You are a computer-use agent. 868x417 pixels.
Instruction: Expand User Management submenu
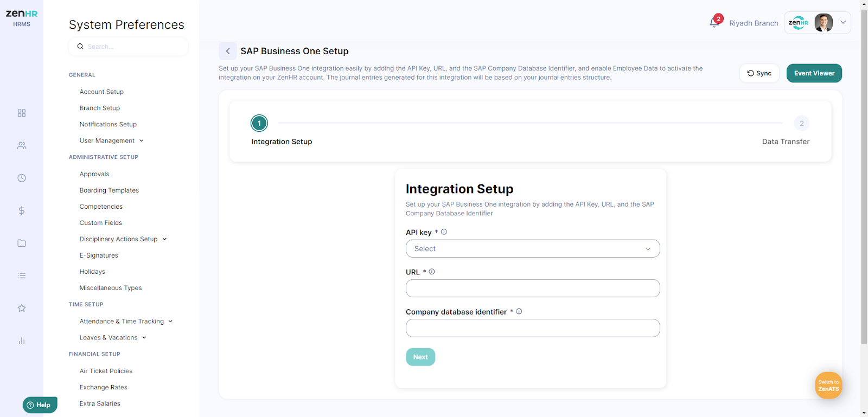[112, 140]
